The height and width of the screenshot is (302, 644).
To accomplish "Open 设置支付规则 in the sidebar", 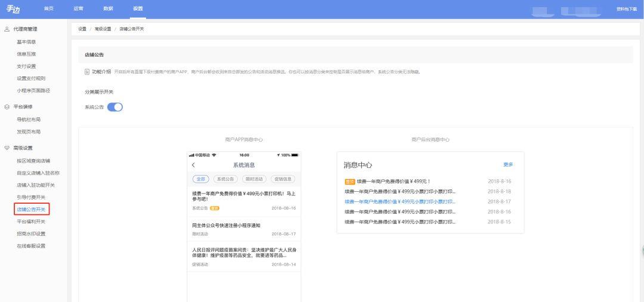I will click(x=31, y=79).
